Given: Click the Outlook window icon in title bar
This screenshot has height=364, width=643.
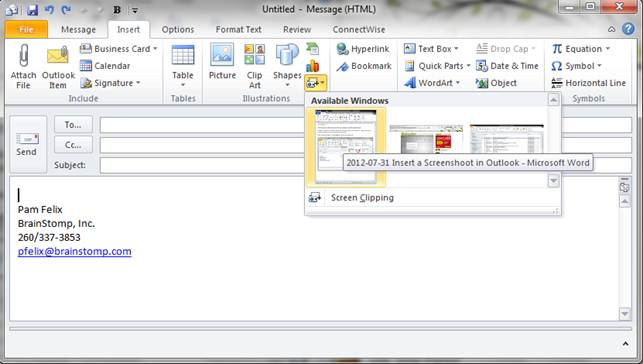Looking at the screenshot, I should pos(11,9).
